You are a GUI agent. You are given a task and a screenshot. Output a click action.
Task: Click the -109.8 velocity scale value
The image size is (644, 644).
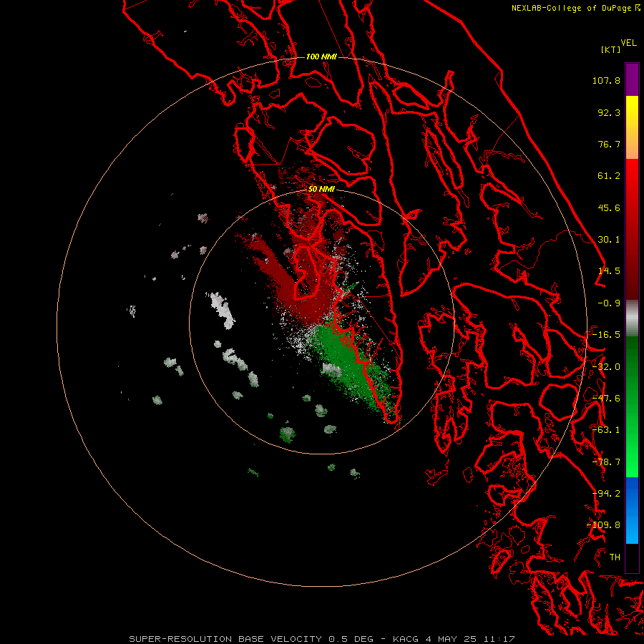(x=604, y=525)
